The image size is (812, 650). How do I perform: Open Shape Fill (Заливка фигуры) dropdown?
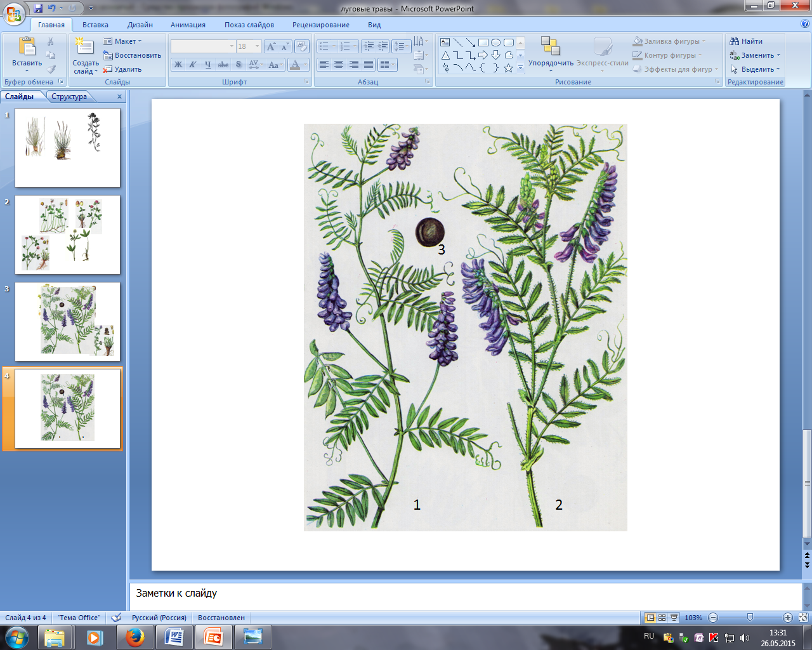coord(669,41)
